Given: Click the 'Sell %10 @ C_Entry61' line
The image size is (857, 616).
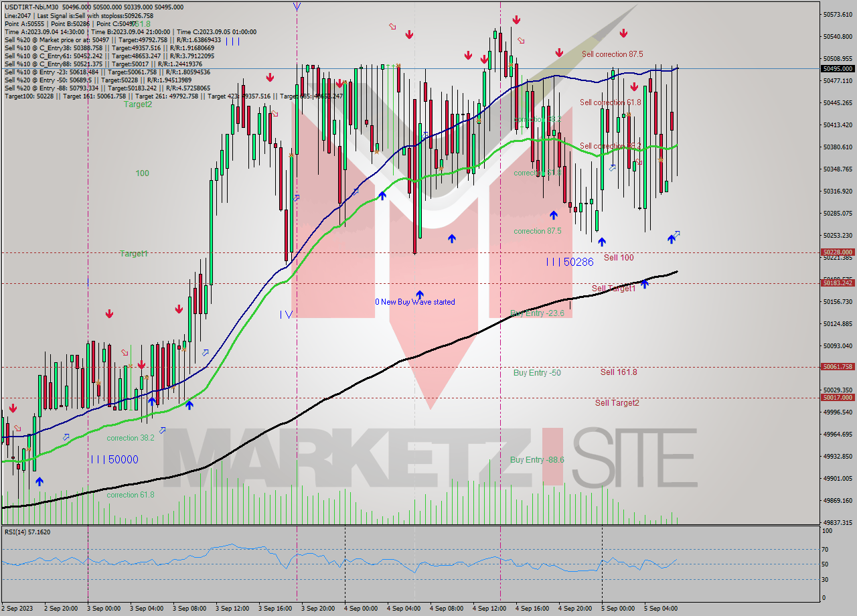Looking at the screenshot, I should coord(109,56).
